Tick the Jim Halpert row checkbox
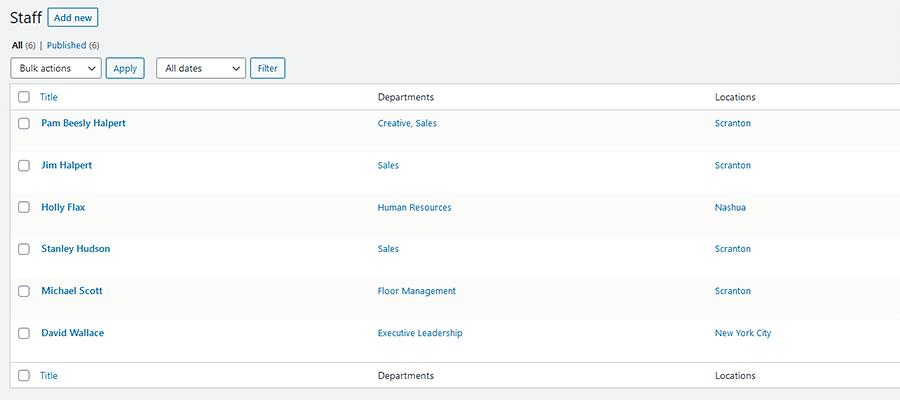Viewport: 900px width, 400px height. (x=24, y=165)
